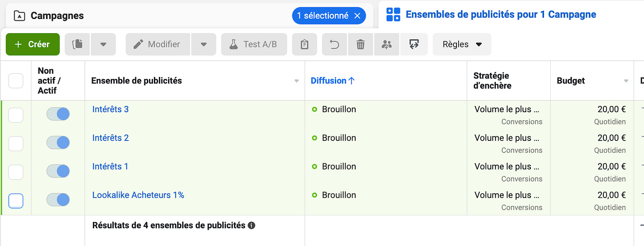Click the duplicate ad set icon
This screenshot has height=246, width=644.
click(x=77, y=44)
